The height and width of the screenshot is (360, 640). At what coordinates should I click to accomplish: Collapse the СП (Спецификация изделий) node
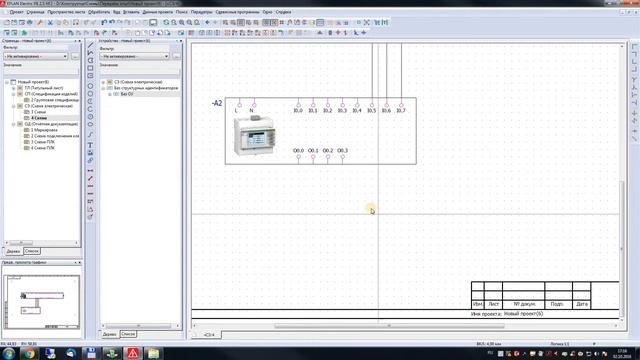(13, 94)
